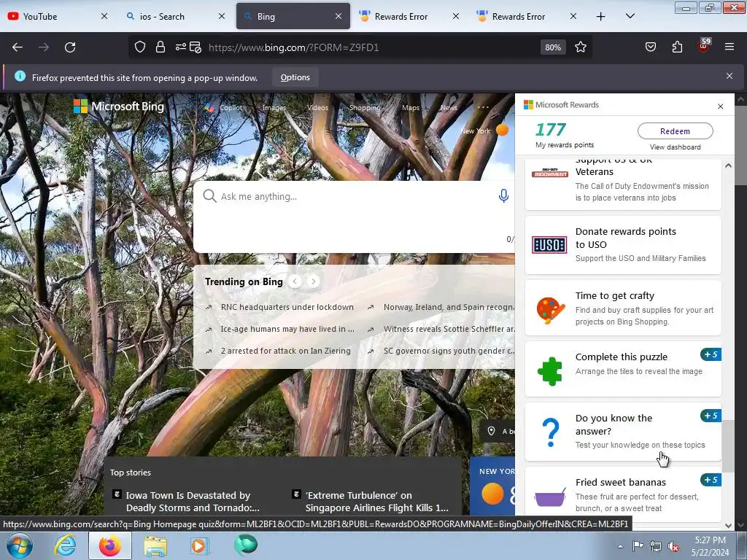Go back to the previous page
This screenshot has width=747, height=560.
(18, 47)
